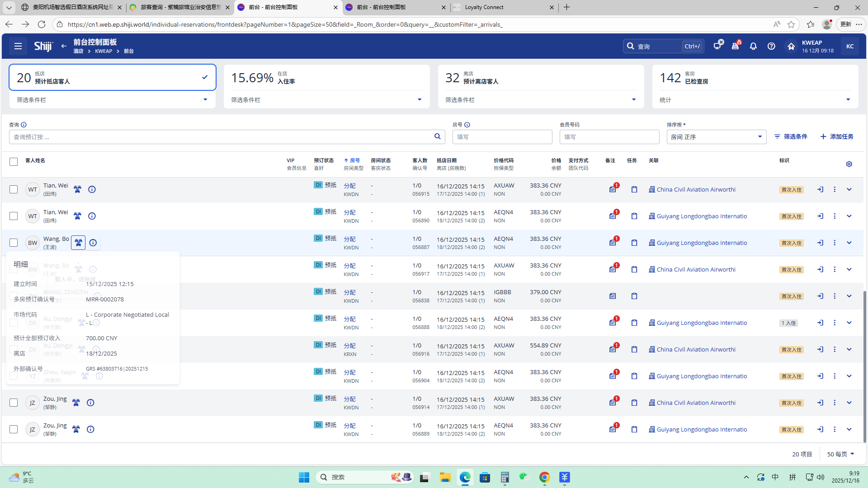Click the 添加任务 button
The width and height of the screenshot is (868, 488).
836,137
